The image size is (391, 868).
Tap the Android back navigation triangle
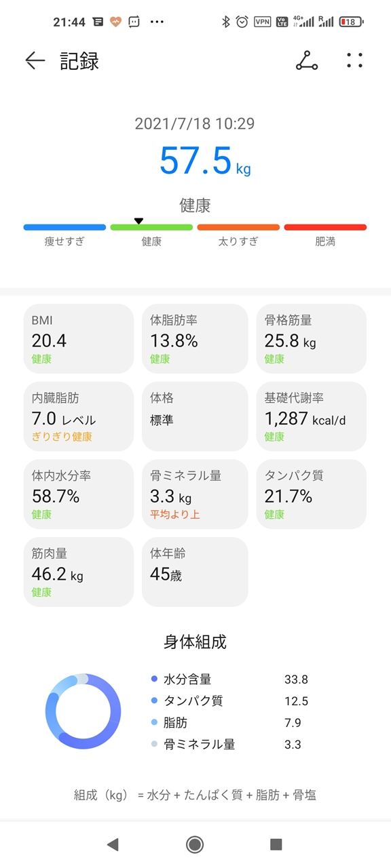[113, 844]
